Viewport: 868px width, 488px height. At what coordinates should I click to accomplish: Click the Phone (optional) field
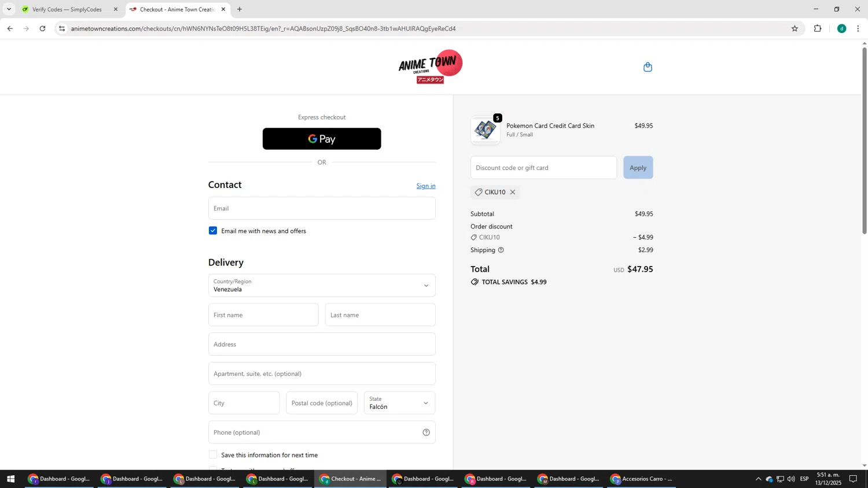pos(322,432)
